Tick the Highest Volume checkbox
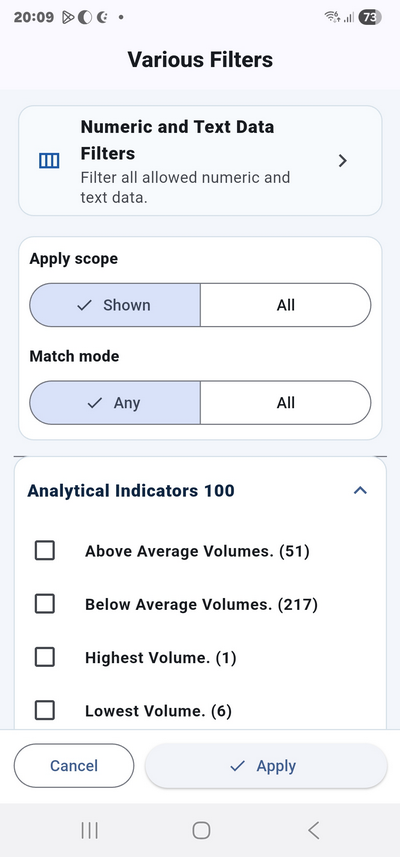400x857 pixels. tap(44, 658)
